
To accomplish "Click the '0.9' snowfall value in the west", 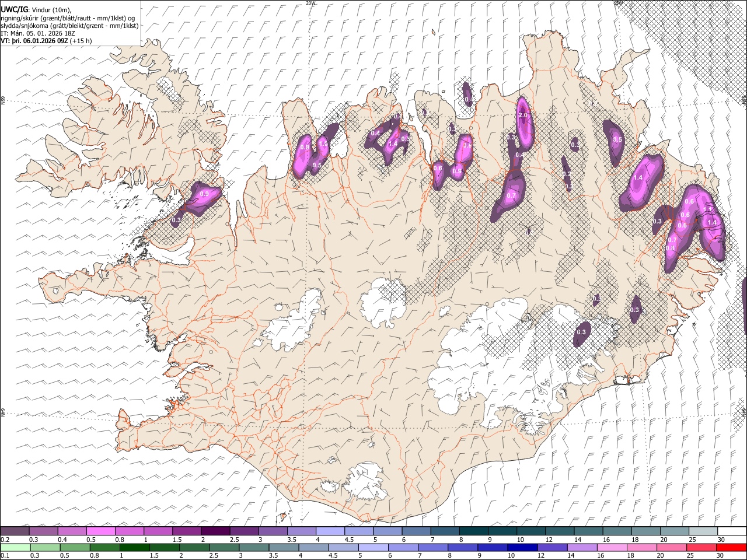I will click(x=204, y=194).
